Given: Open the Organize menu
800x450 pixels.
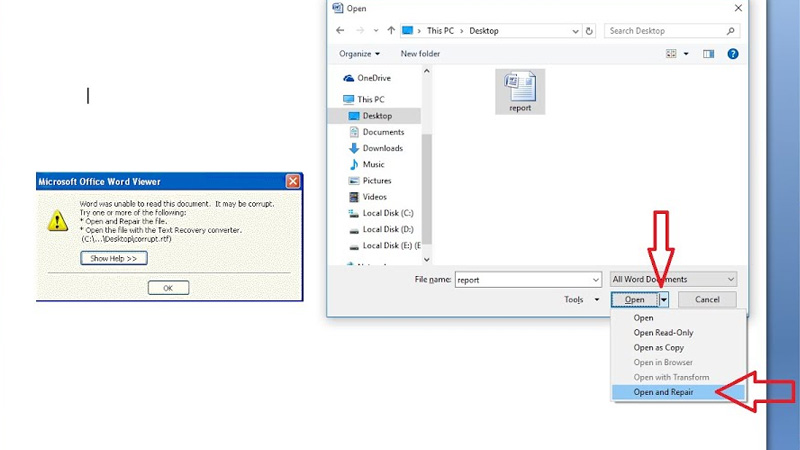Looking at the screenshot, I should click(x=359, y=54).
